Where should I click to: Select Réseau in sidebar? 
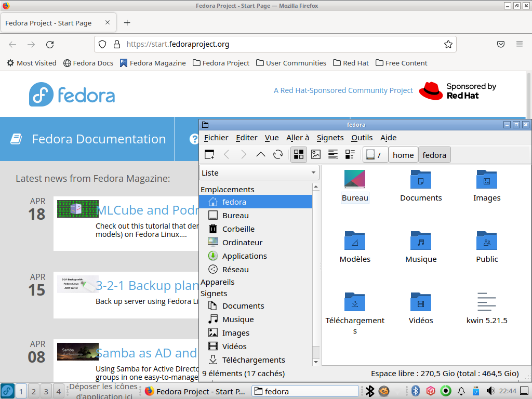[x=256, y=270]
